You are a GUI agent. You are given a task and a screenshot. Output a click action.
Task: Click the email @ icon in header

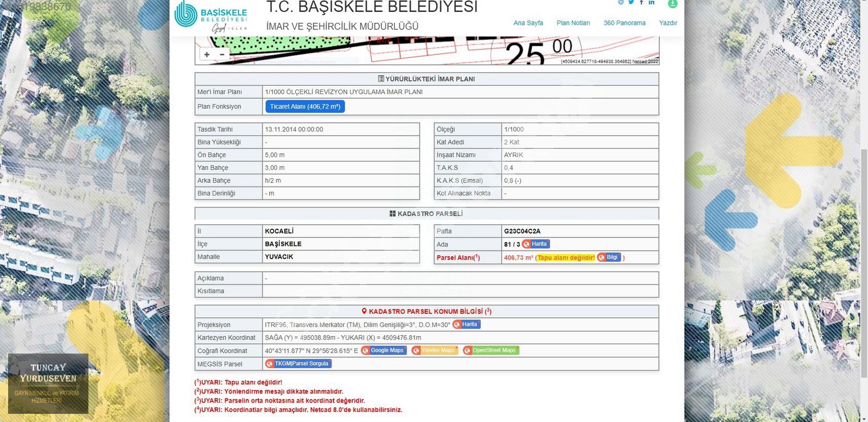621,3
